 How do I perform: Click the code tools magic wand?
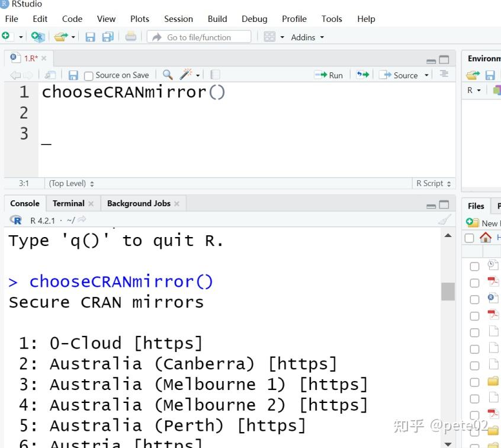(186, 74)
